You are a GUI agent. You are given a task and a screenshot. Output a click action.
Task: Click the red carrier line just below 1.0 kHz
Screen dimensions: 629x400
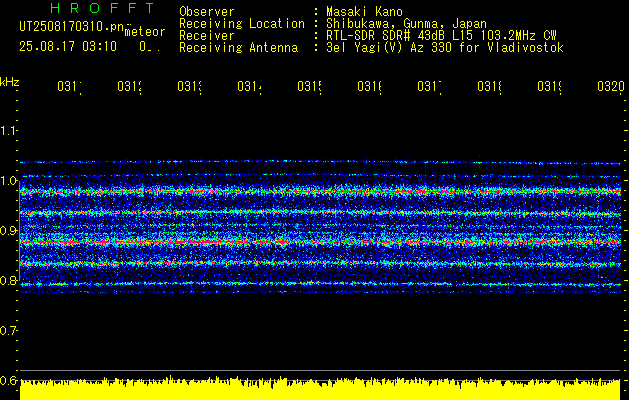pos(320,192)
